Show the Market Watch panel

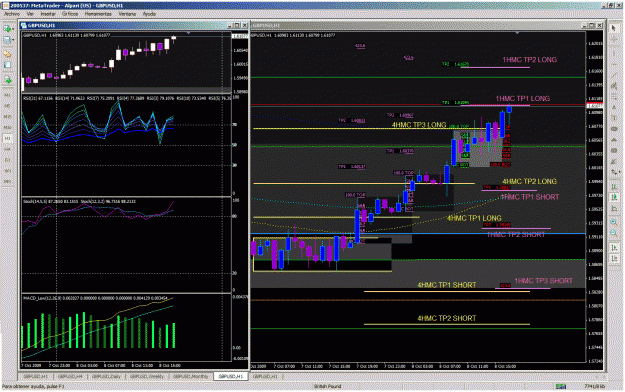coord(7,53)
